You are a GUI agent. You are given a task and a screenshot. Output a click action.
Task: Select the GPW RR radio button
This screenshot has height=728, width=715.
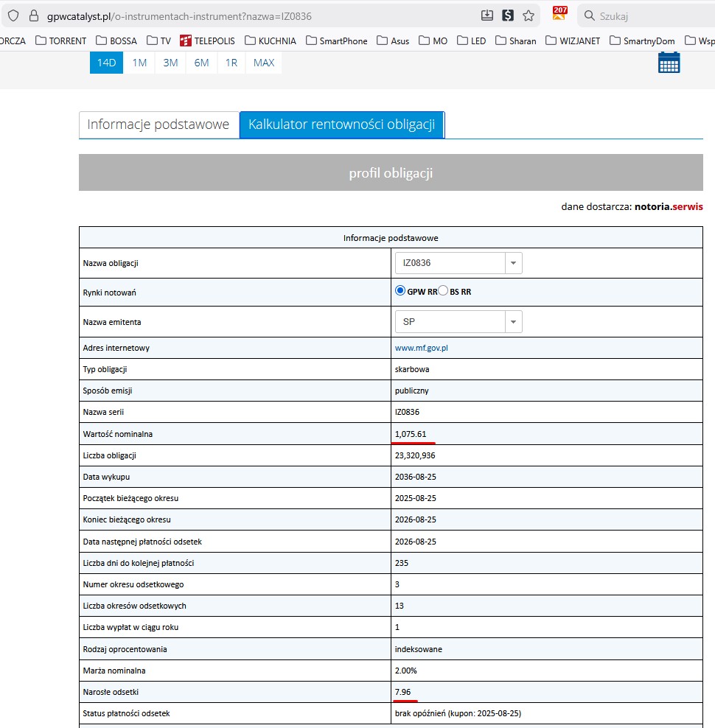[401, 291]
